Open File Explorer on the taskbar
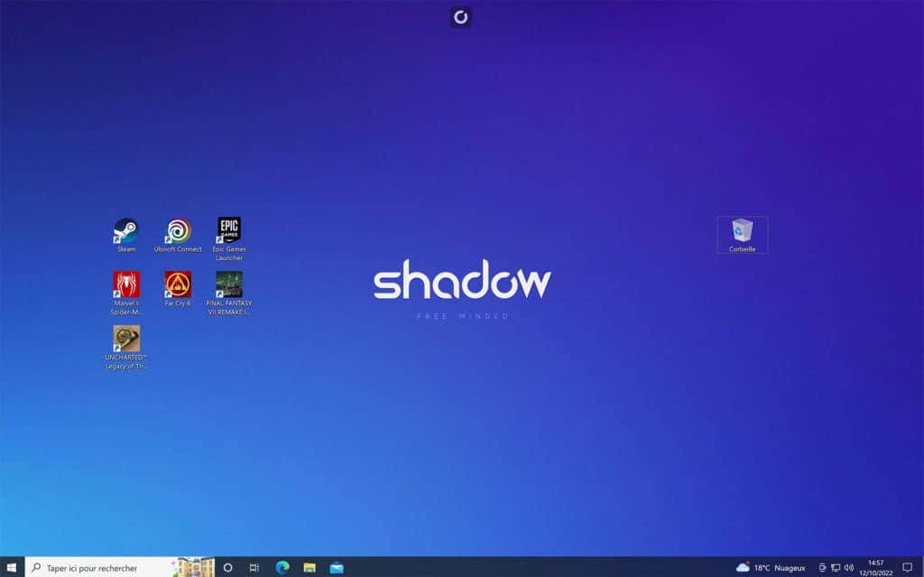 point(310,567)
